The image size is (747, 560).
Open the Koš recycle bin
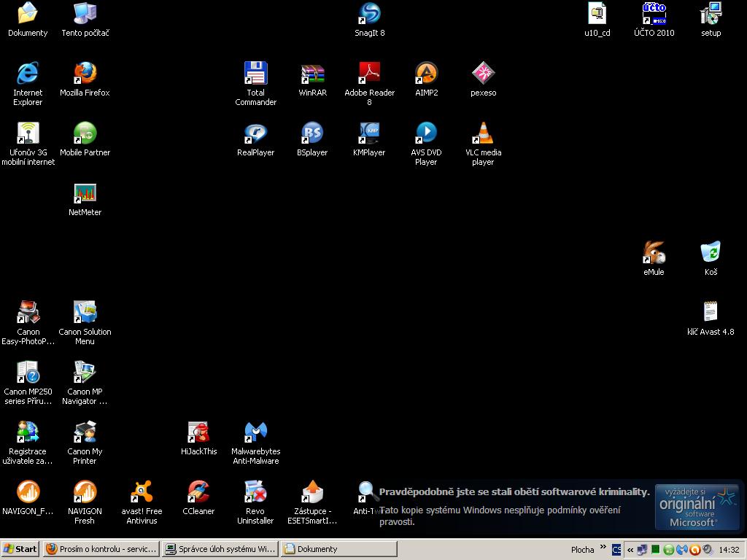[x=711, y=252]
